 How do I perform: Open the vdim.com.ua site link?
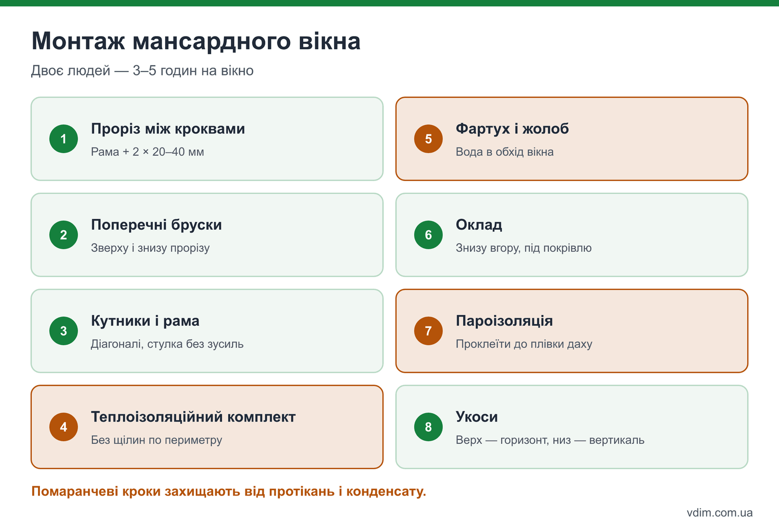click(x=720, y=513)
